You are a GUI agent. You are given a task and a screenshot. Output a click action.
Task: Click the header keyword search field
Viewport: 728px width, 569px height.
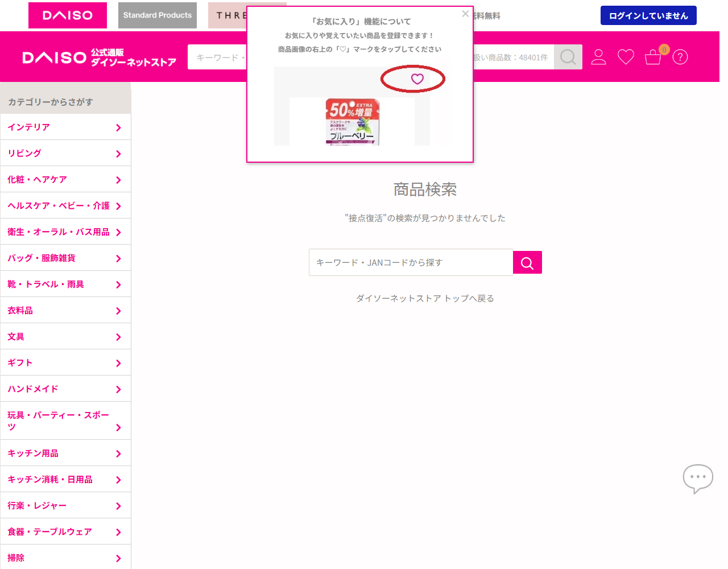click(217, 57)
